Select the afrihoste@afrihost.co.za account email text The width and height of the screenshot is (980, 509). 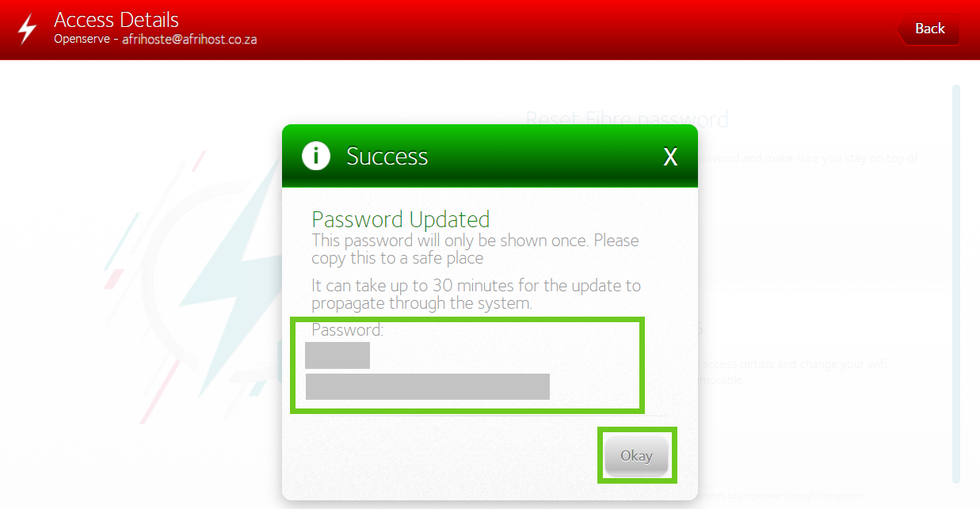189,39
